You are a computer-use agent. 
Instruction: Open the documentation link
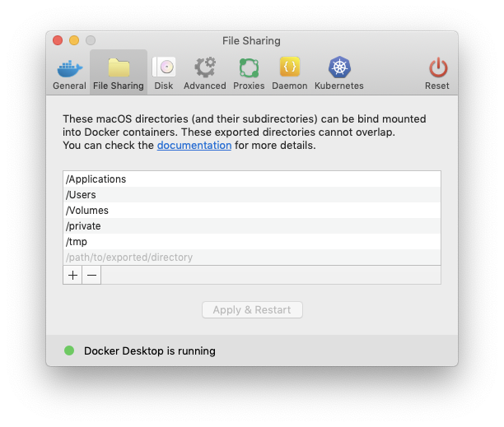point(194,146)
